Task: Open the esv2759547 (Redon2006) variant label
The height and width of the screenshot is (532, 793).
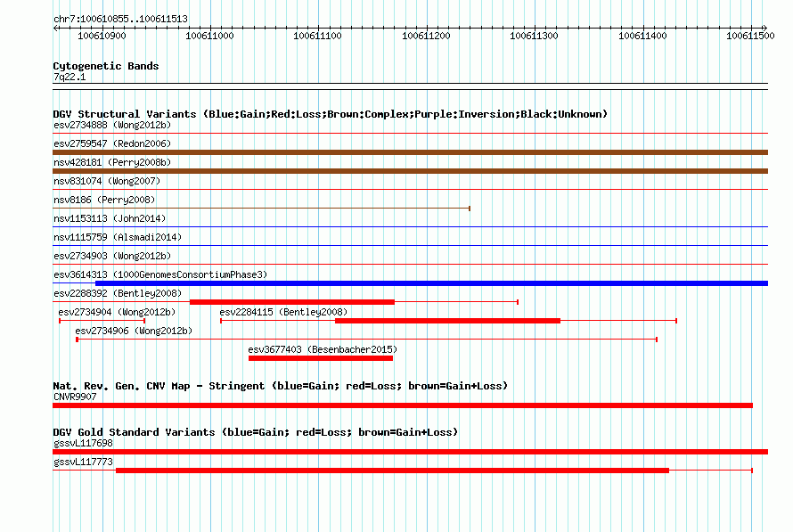Action: point(112,143)
